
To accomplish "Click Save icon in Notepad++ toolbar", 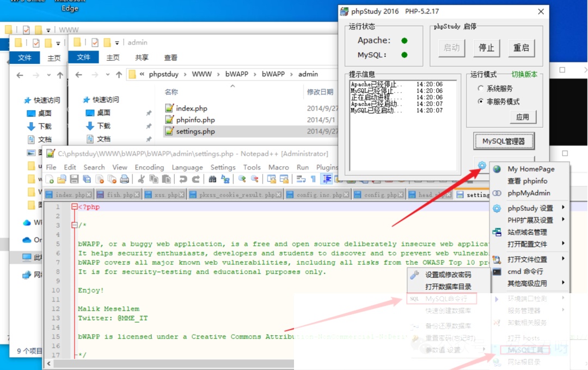I will pyautogui.click(x=74, y=179).
